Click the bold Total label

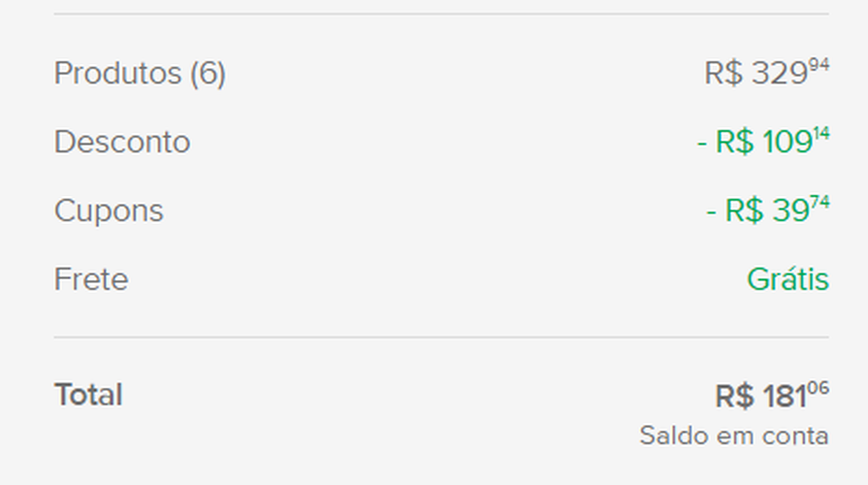[88, 395]
